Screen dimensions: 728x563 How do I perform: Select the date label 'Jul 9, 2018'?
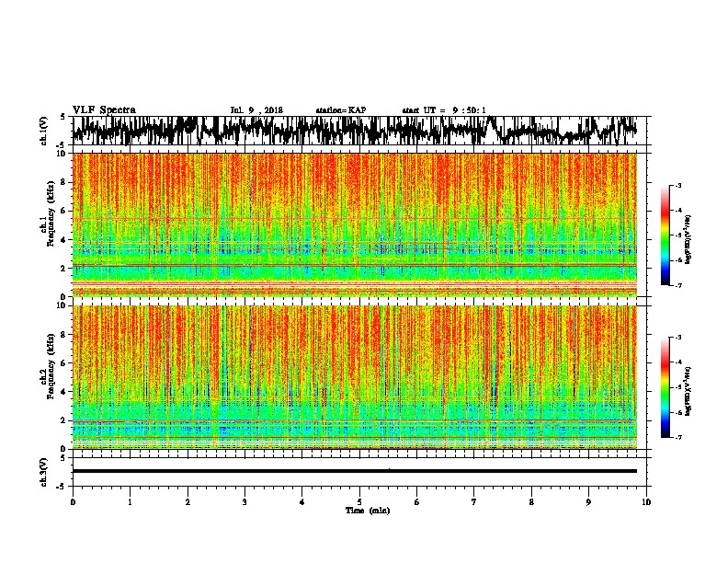pos(256,110)
